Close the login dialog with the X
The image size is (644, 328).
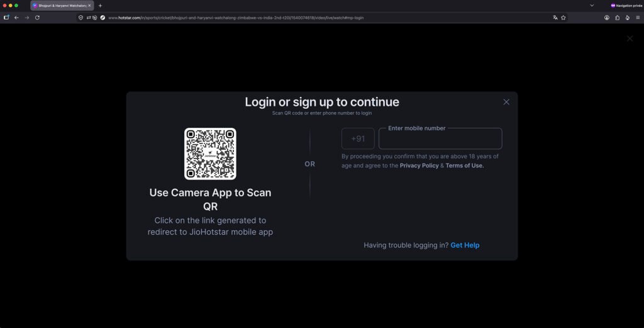[x=506, y=102]
